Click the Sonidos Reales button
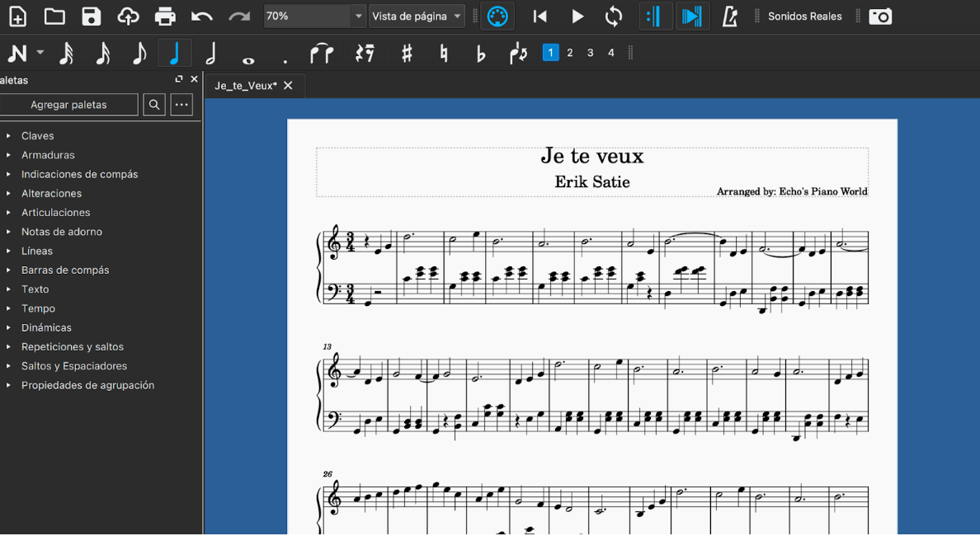Screen dimensions: 980x536 (x=805, y=16)
